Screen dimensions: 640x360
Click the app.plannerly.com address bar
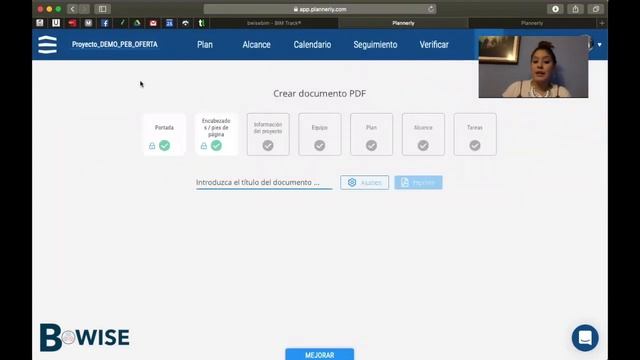pyautogui.click(x=320, y=9)
